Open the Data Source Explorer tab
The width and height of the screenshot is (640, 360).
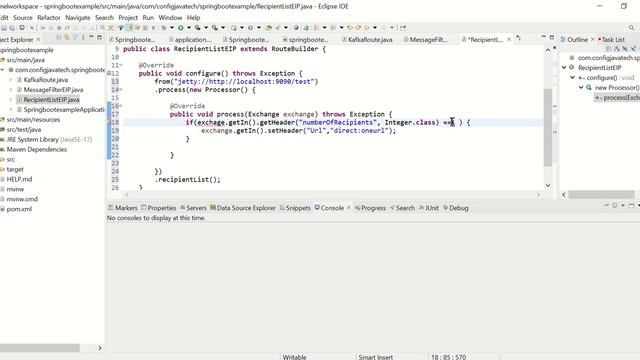coord(243,208)
